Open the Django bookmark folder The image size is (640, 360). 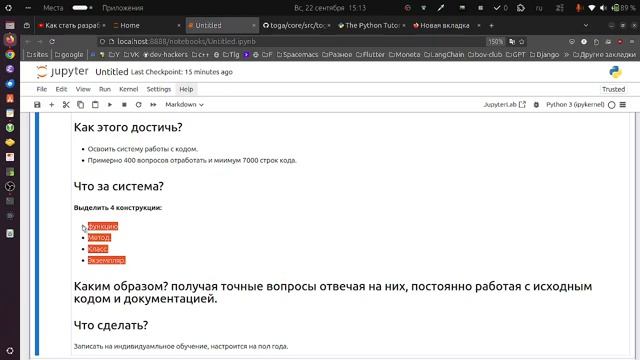pyautogui.click(x=544, y=54)
